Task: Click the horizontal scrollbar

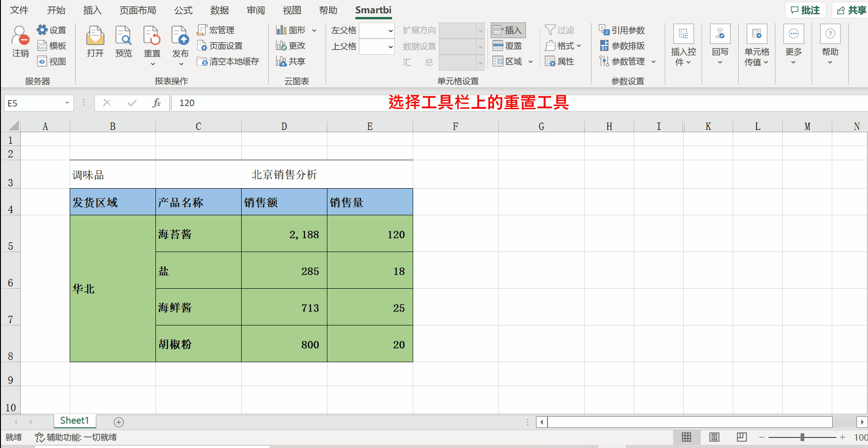Action: click(690, 422)
